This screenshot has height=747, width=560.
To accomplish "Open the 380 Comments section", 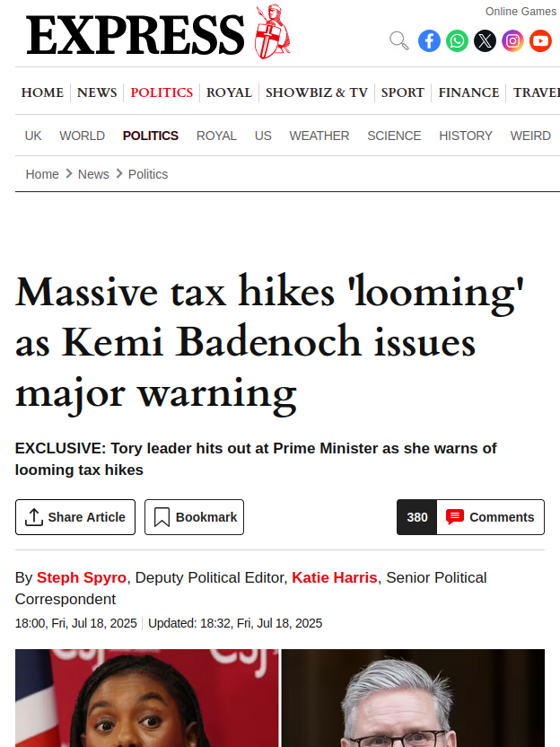I will coord(470,517).
